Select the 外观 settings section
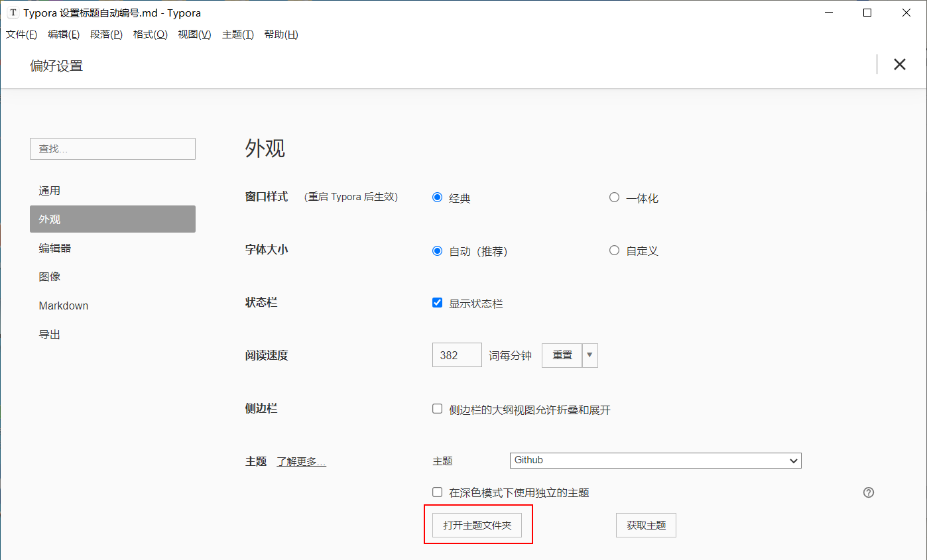 pyautogui.click(x=113, y=219)
